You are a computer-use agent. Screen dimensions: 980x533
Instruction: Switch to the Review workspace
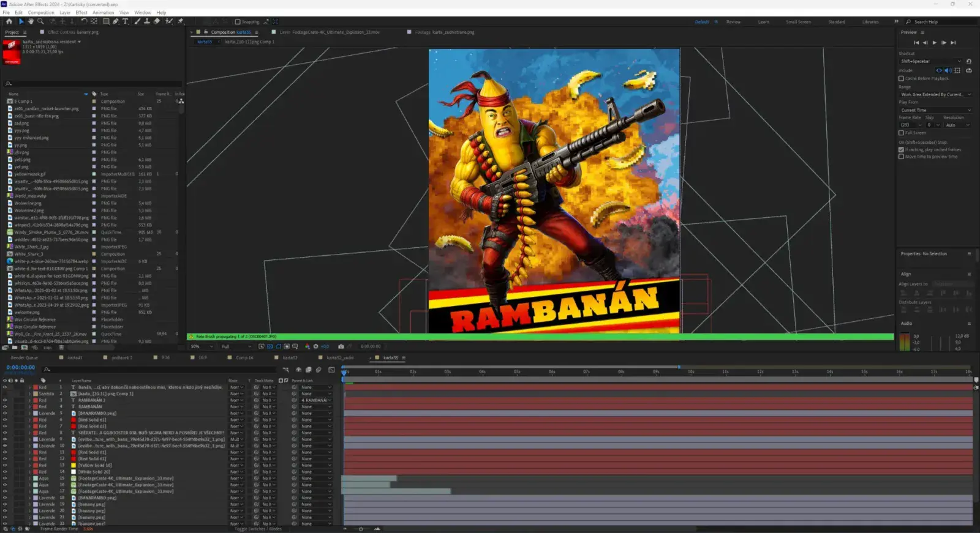pos(733,22)
